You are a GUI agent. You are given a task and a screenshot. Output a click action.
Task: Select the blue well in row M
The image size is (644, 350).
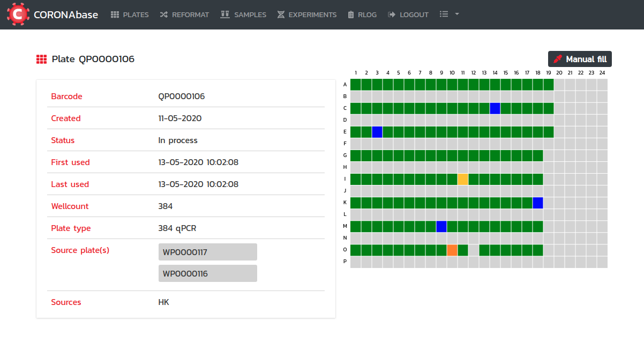(x=441, y=226)
